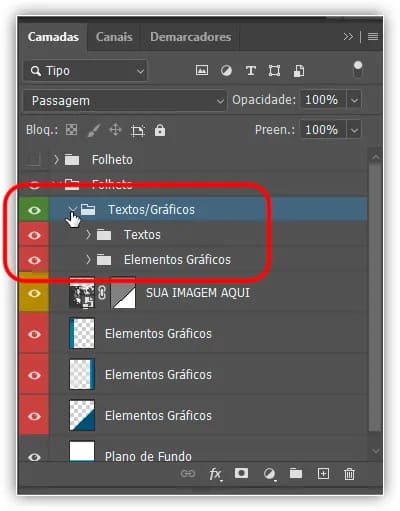This screenshot has width=400, height=511.
Task: Click thumbnail with blue triangle corner
Action: click(x=82, y=416)
